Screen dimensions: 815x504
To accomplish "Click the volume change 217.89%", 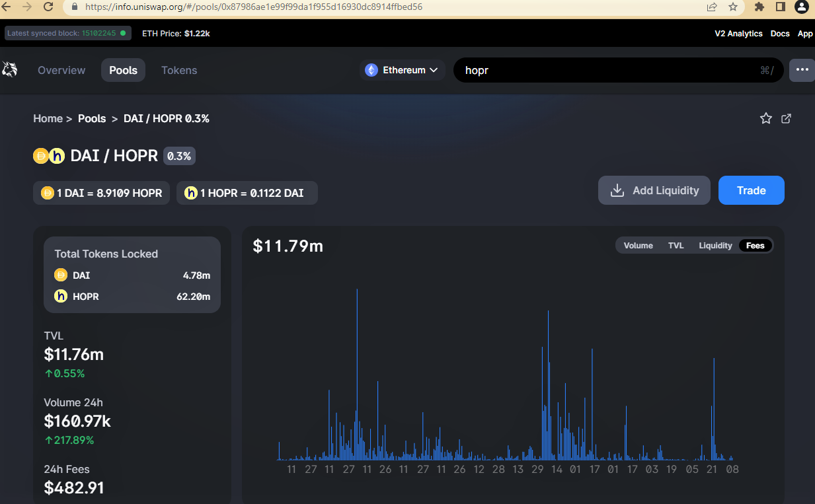I will tap(69, 441).
